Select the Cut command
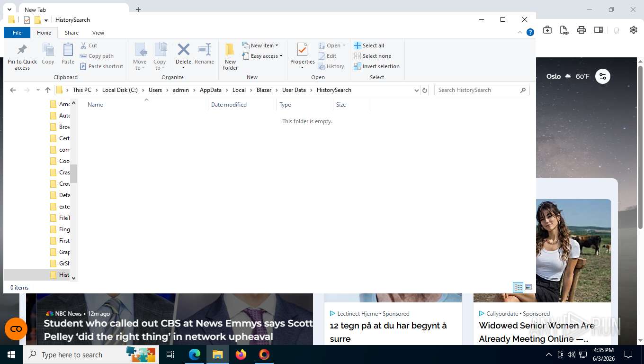This screenshot has height=364, width=644. click(89, 45)
